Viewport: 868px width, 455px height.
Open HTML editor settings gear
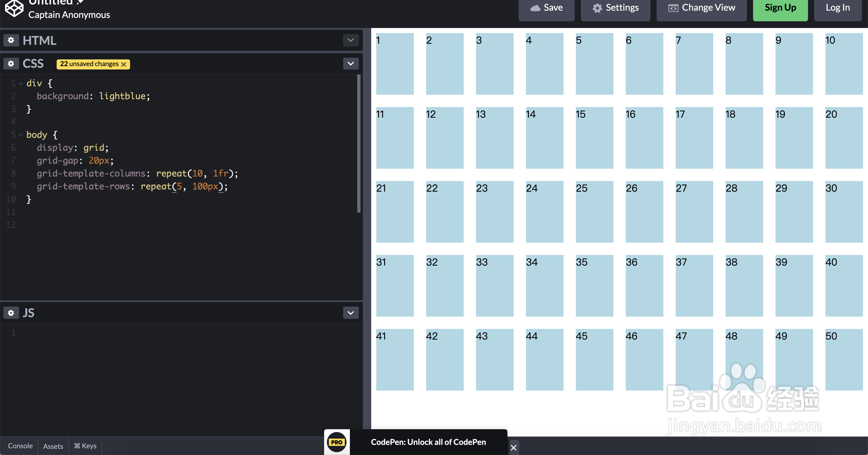point(11,40)
